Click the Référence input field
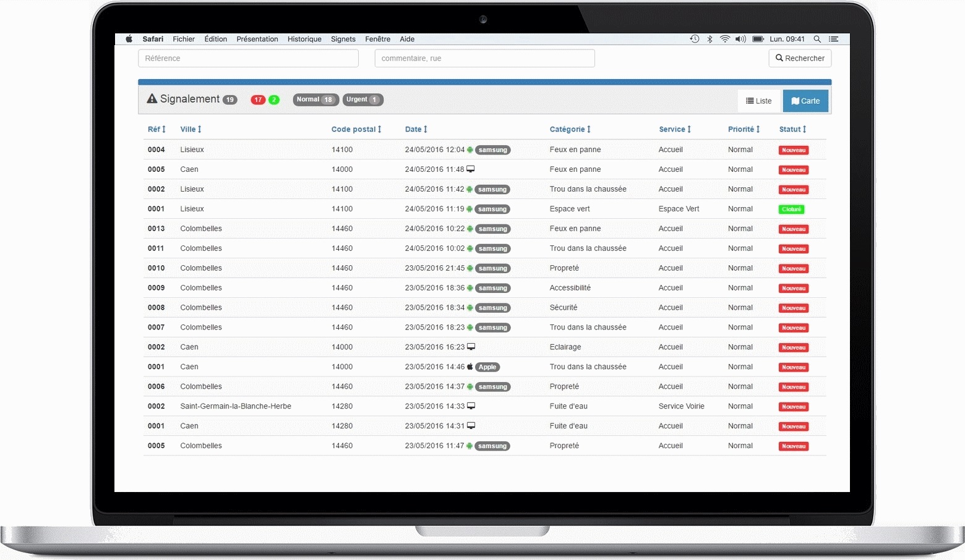Screen dimensions: 965x560 point(248,58)
